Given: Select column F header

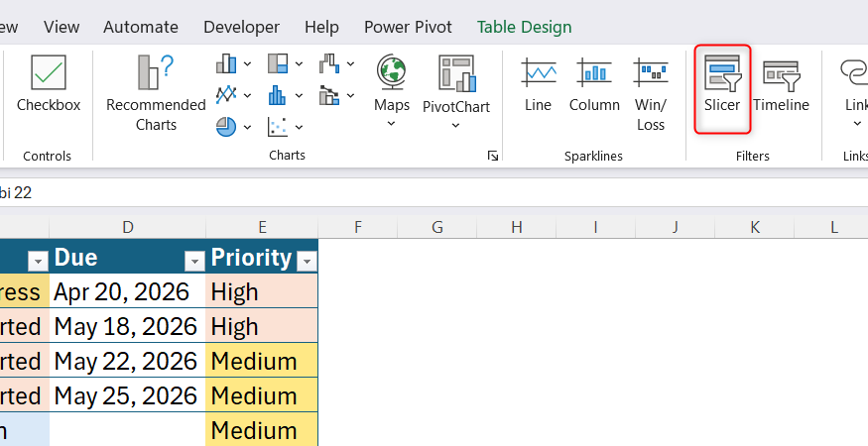Looking at the screenshot, I should click(x=358, y=227).
